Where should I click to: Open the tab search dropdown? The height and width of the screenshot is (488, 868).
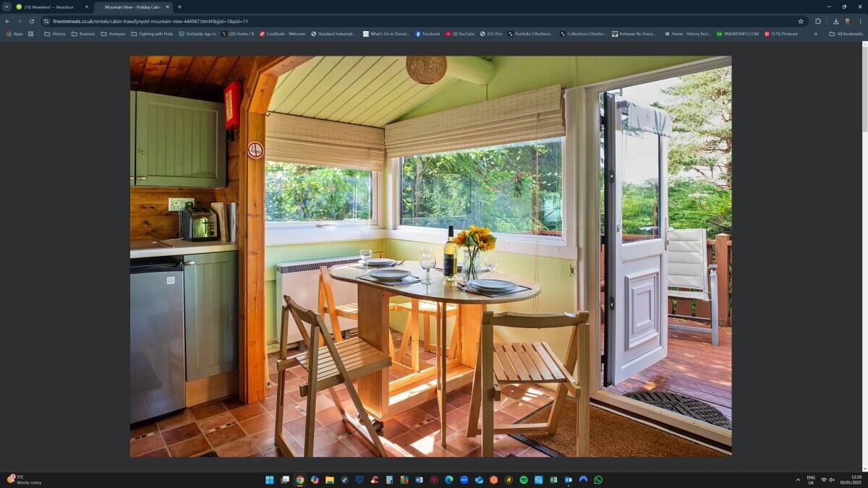click(7, 7)
